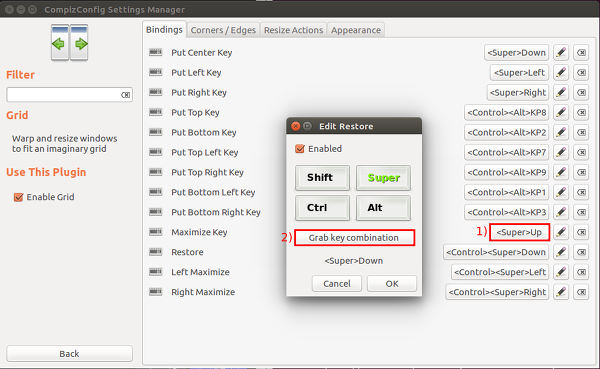Toggle the Ctrl modifier button
Viewport: 600px width, 369px height.
(322, 208)
